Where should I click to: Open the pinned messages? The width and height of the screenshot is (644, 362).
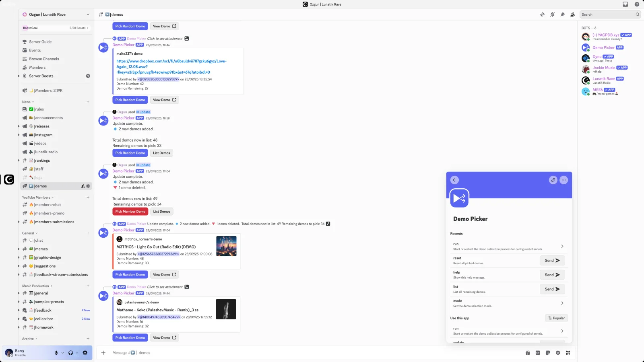562,14
